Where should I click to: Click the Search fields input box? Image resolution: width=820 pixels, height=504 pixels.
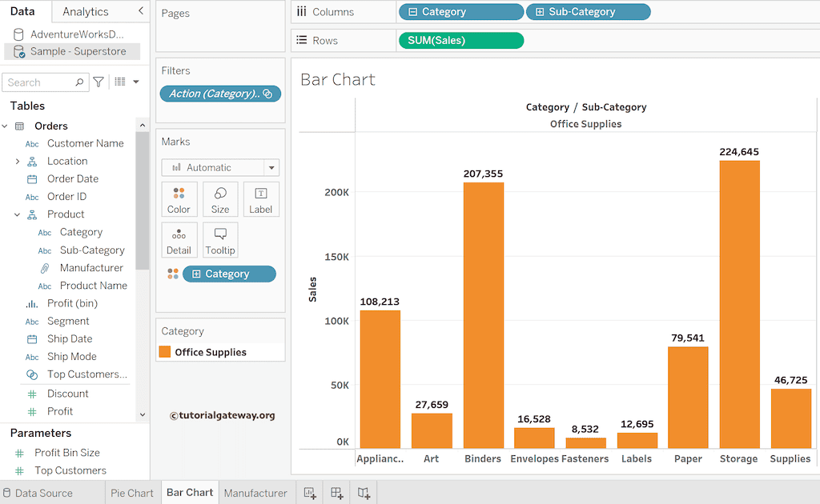40,82
